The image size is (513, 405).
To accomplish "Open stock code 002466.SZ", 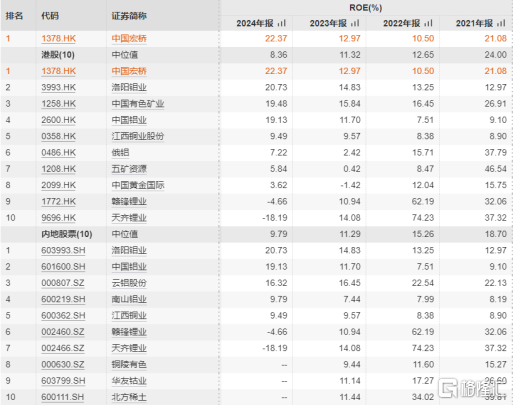I will tap(63, 348).
